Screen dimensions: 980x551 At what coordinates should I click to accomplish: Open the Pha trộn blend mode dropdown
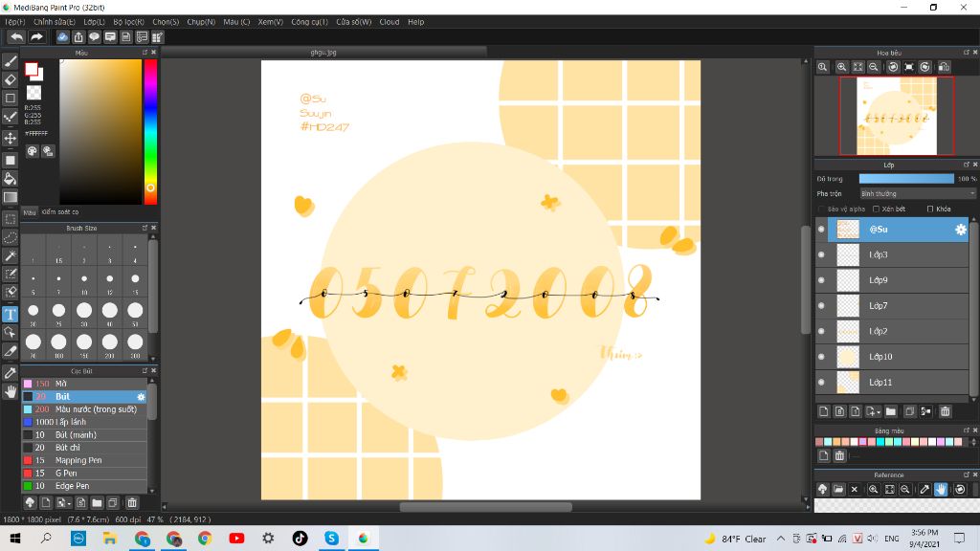917,193
